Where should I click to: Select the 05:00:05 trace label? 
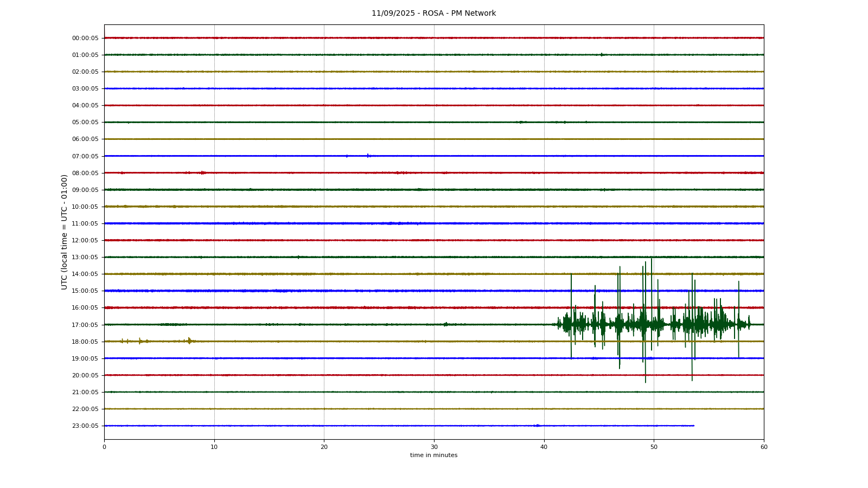(85, 122)
